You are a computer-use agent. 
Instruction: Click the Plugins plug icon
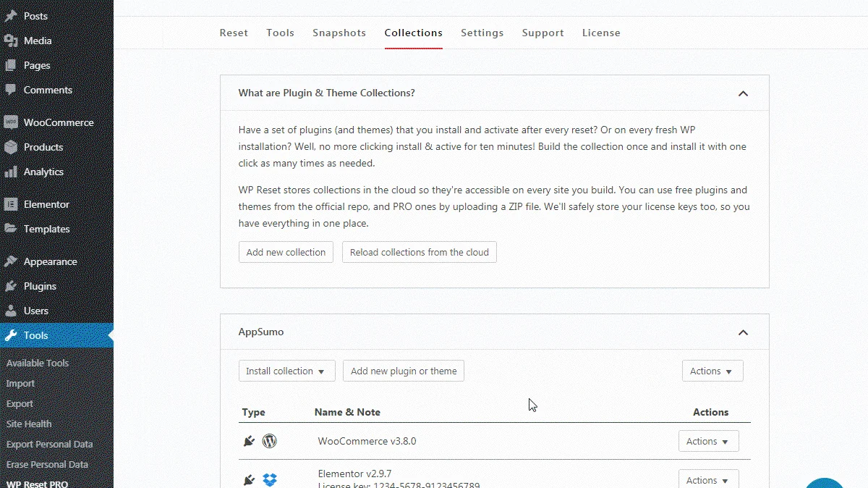[x=11, y=286]
